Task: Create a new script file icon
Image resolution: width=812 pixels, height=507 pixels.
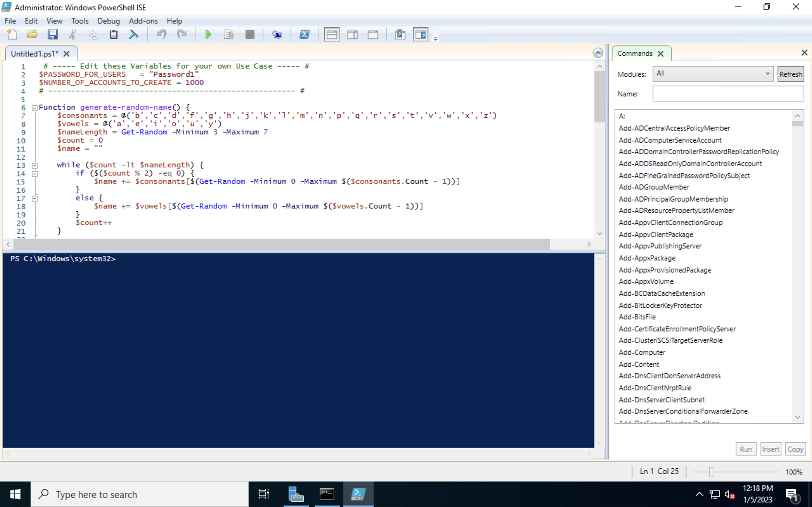Action: pos(12,35)
